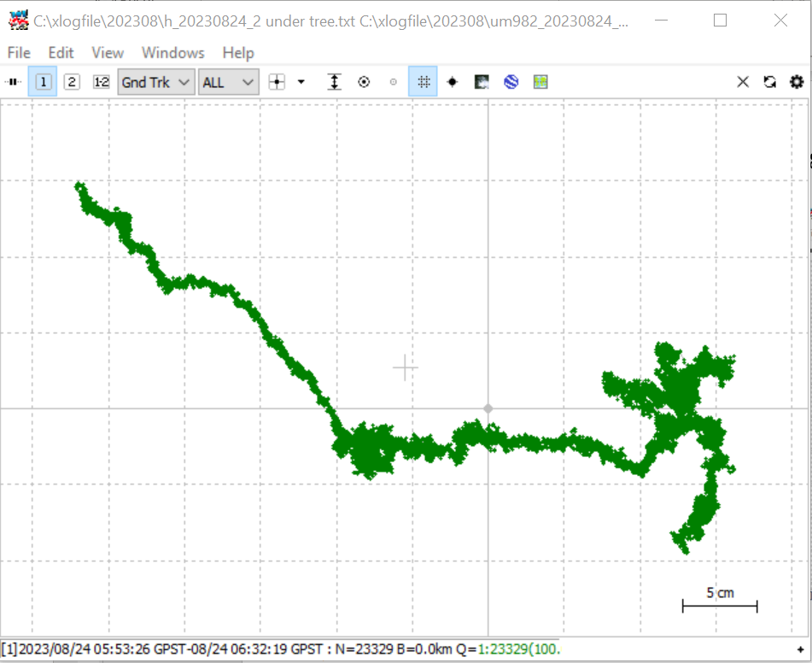Open the View menu
Image resolution: width=812 pixels, height=663 pixels.
coord(108,53)
